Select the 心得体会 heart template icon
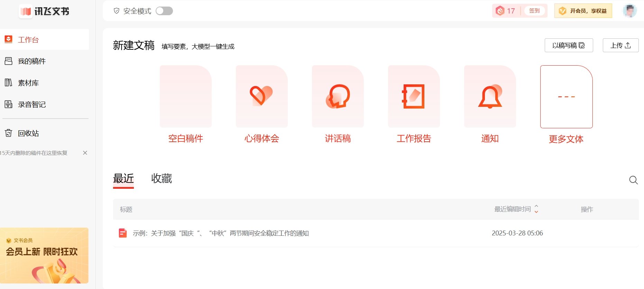Screen dimensions: 644x289 [261, 96]
